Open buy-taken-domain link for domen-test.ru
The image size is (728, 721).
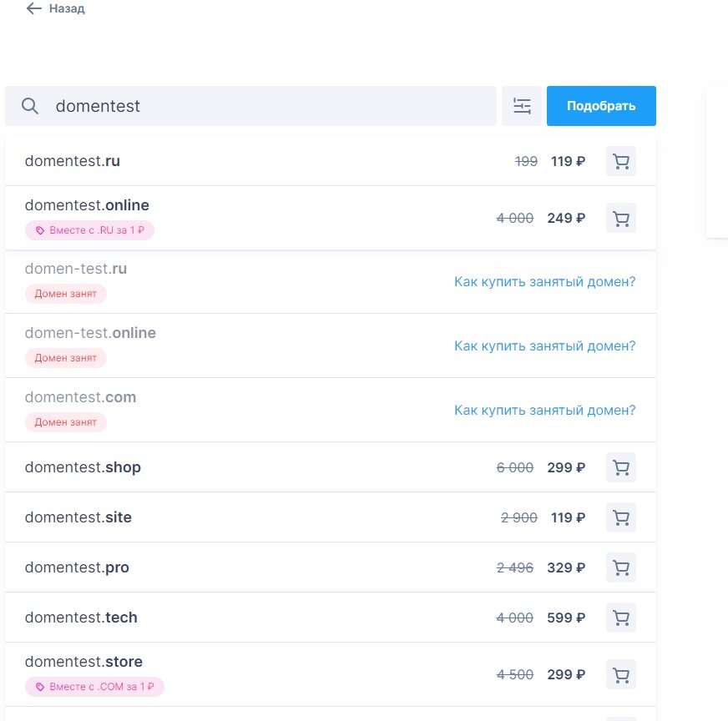(x=544, y=281)
